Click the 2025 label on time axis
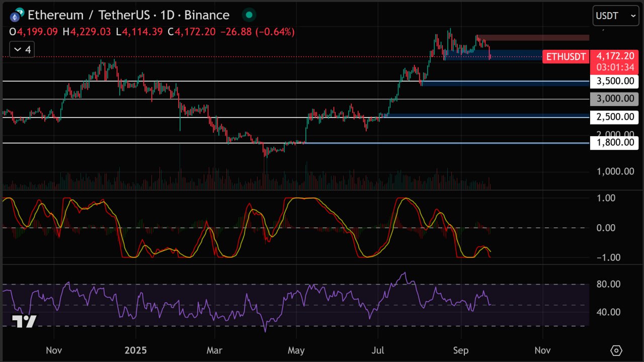644x362 pixels. 135,350
